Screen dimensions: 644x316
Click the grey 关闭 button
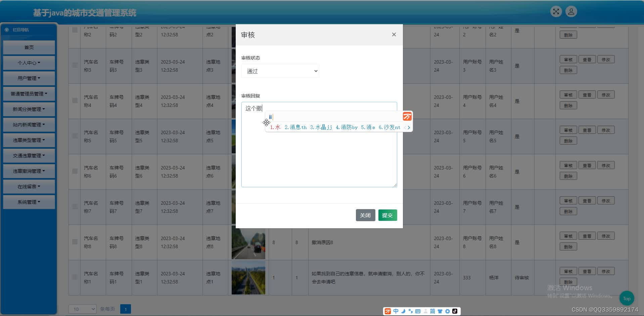365,215
